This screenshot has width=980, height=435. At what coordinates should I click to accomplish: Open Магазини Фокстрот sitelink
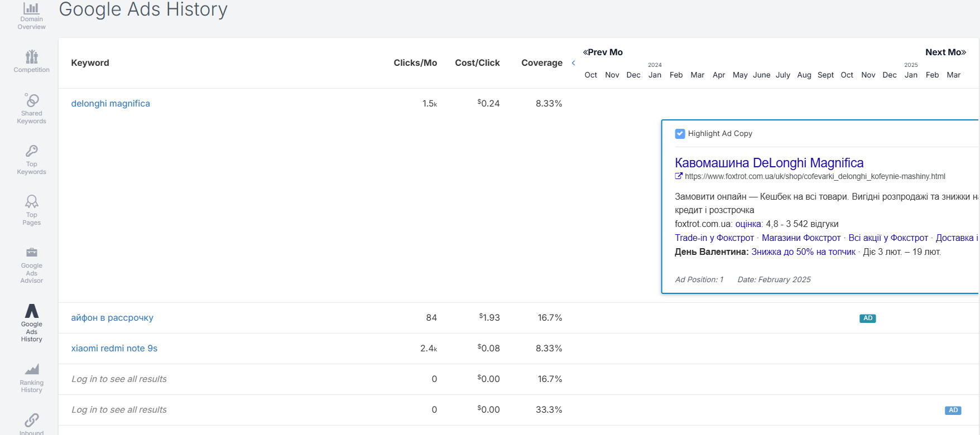click(801, 238)
